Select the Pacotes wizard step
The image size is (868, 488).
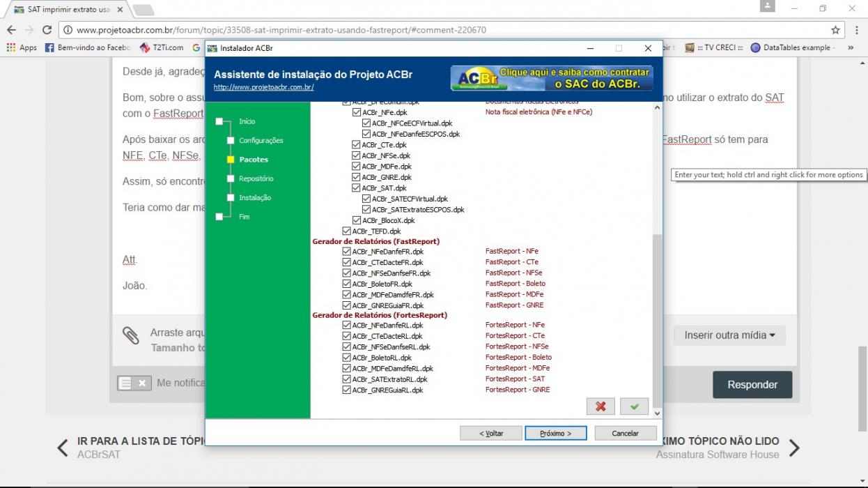tap(254, 160)
